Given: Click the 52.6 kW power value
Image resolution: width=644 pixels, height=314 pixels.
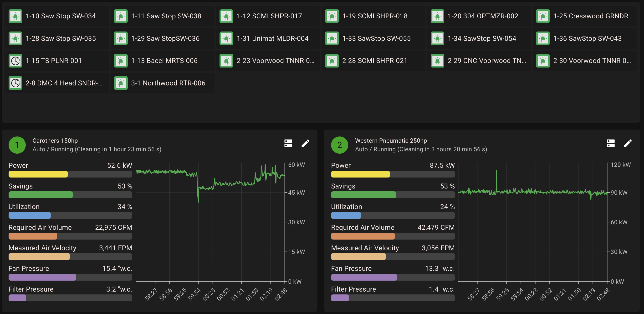Looking at the screenshot, I should 119,165.
